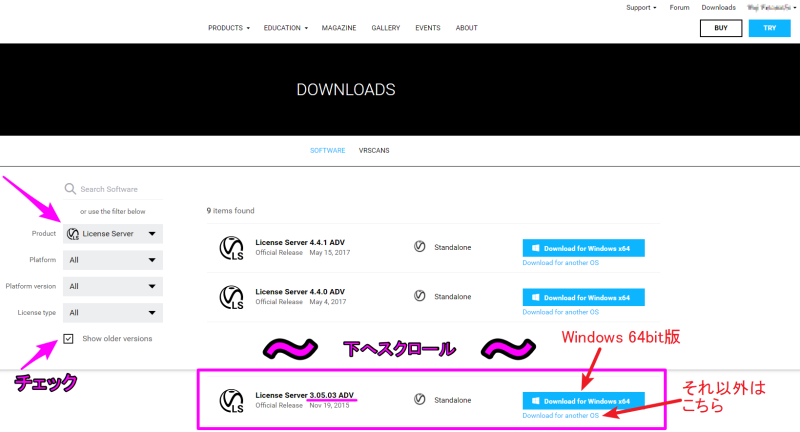Click the DOWNLOADS page heading
Viewport: 800px width, 432px height.
point(346,90)
